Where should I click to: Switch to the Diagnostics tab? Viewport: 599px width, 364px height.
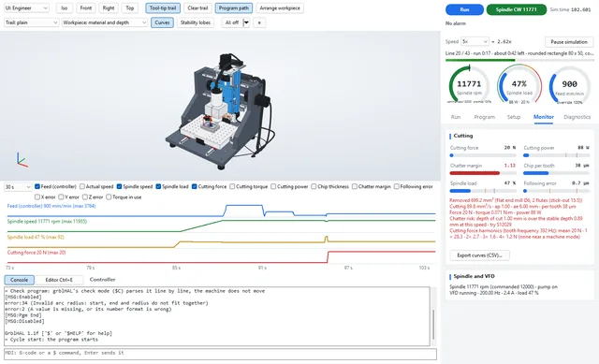[577, 117]
